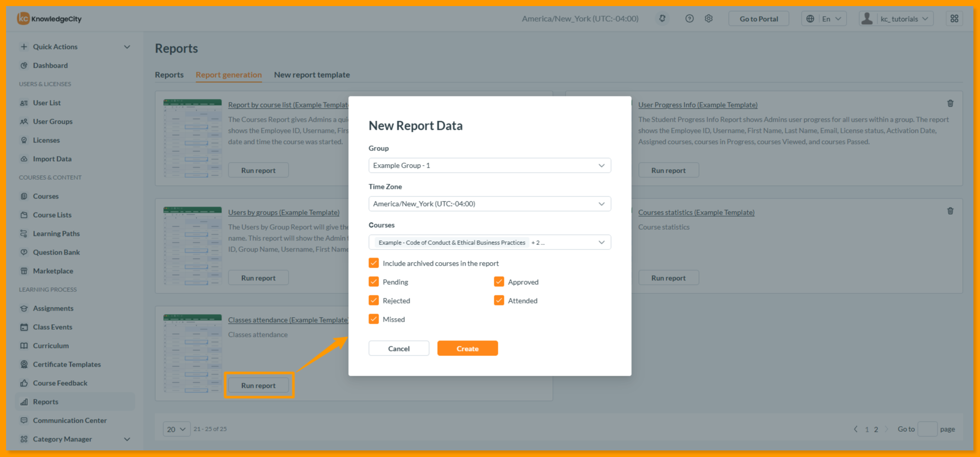Click the notification bell icon
Viewport: 980px width, 457px height.
click(x=662, y=19)
